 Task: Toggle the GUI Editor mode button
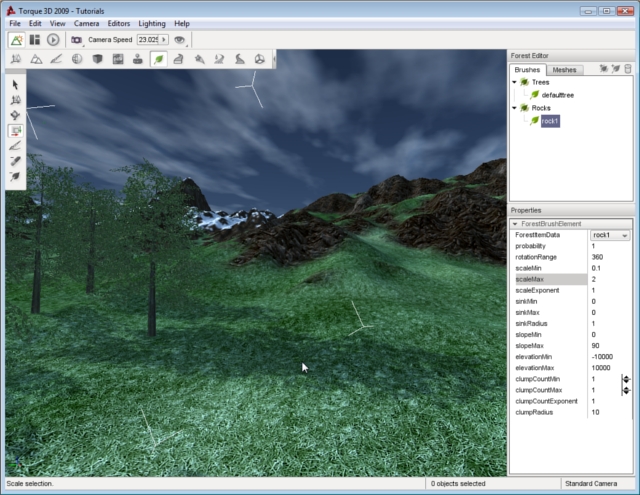click(35, 40)
